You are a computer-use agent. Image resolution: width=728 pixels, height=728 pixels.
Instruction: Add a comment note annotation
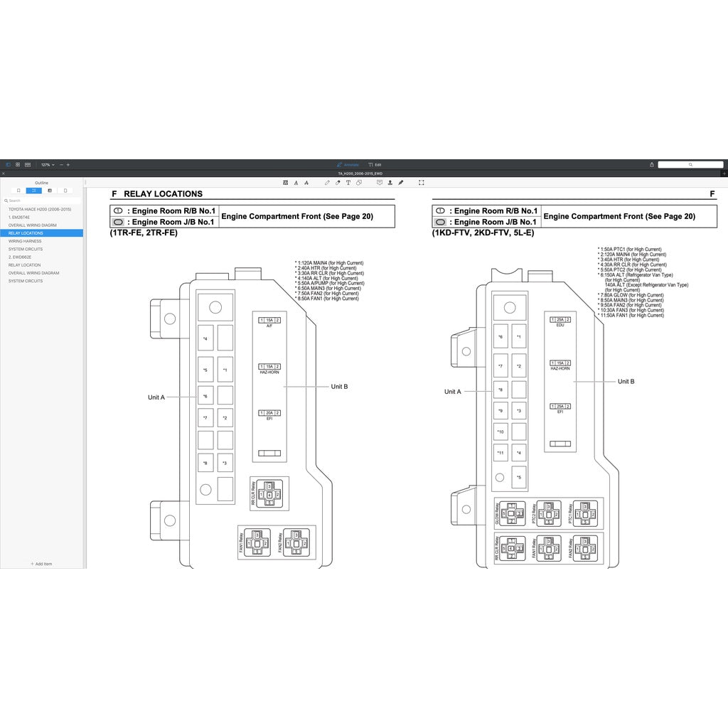pyautogui.click(x=379, y=183)
